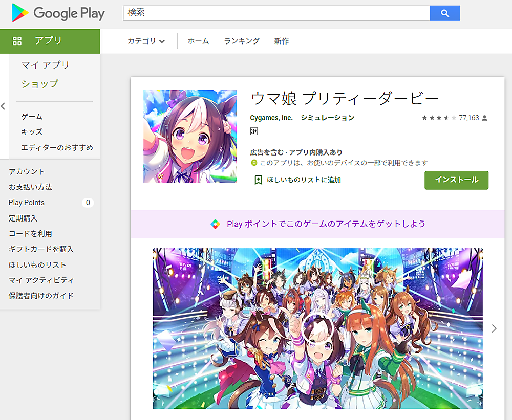The width and height of the screenshot is (512, 420).
Task: Open 定期購入 subscriptions
Action: coord(23,218)
